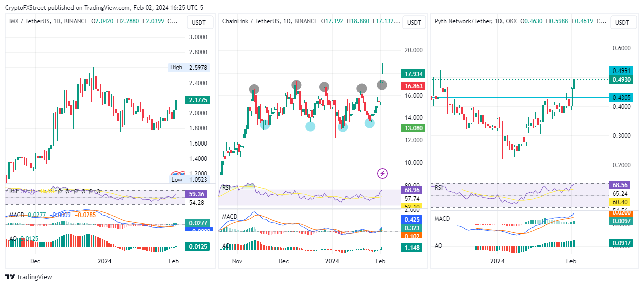Click the 0.0277 MACD value on IMX chart

197,222
